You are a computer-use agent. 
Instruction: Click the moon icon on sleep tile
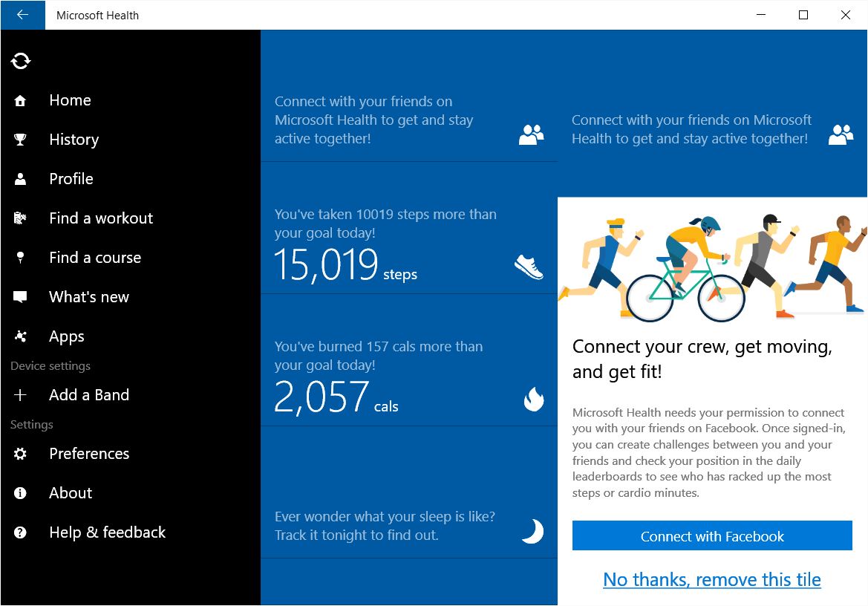click(x=532, y=531)
